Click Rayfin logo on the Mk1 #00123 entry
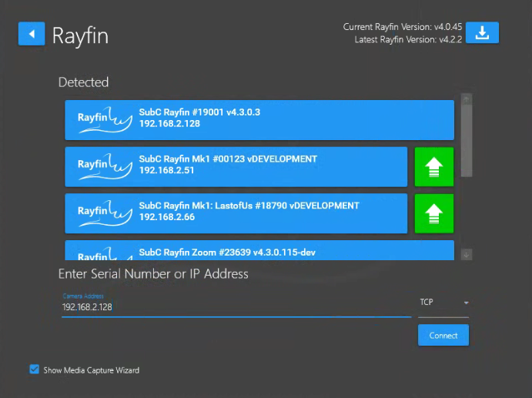The height and width of the screenshot is (398, 532). click(105, 166)
